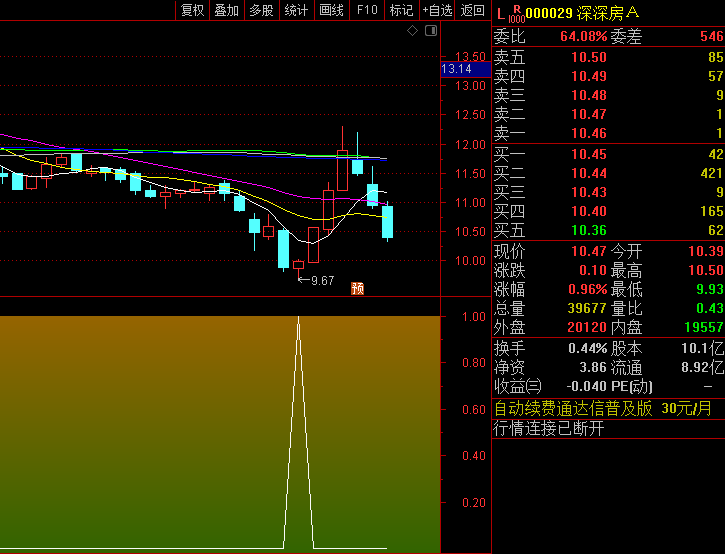Click the 叠加 overlay button

pyautogui.click(x=227, y=10)
